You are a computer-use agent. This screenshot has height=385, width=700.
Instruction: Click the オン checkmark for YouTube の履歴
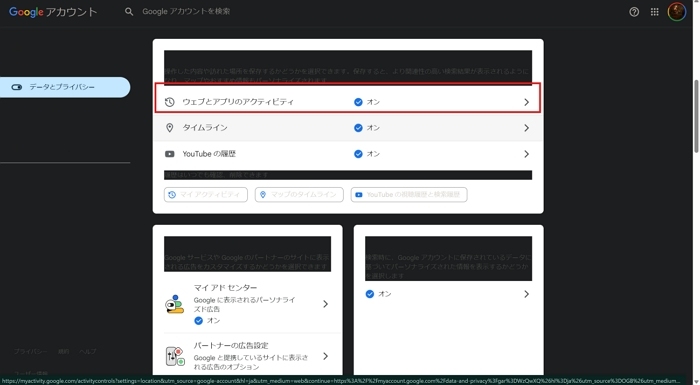(x=358, y=154)
